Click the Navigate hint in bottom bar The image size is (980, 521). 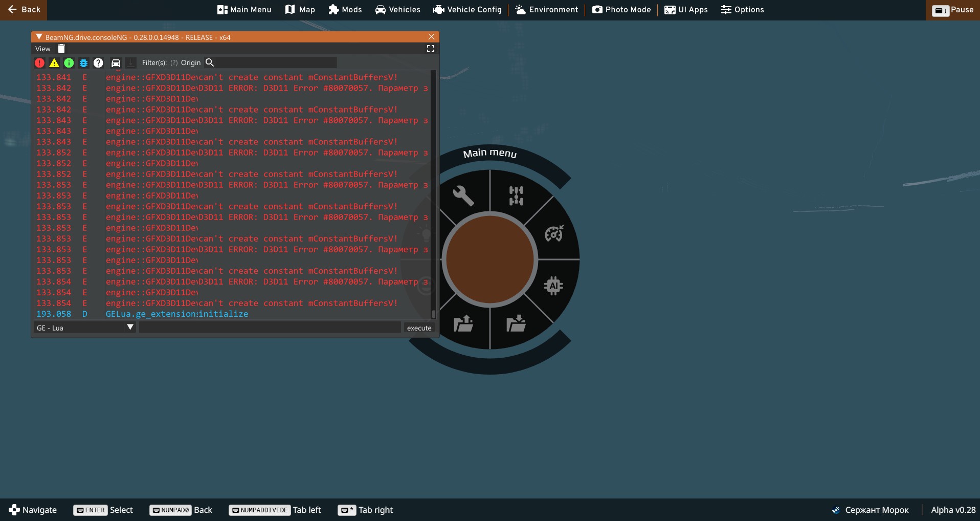[x=33, y=510]
